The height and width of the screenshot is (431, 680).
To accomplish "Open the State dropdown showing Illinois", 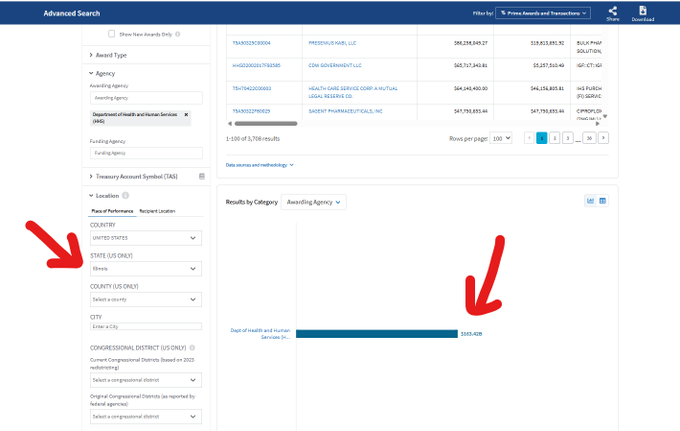I will (146, 268).
